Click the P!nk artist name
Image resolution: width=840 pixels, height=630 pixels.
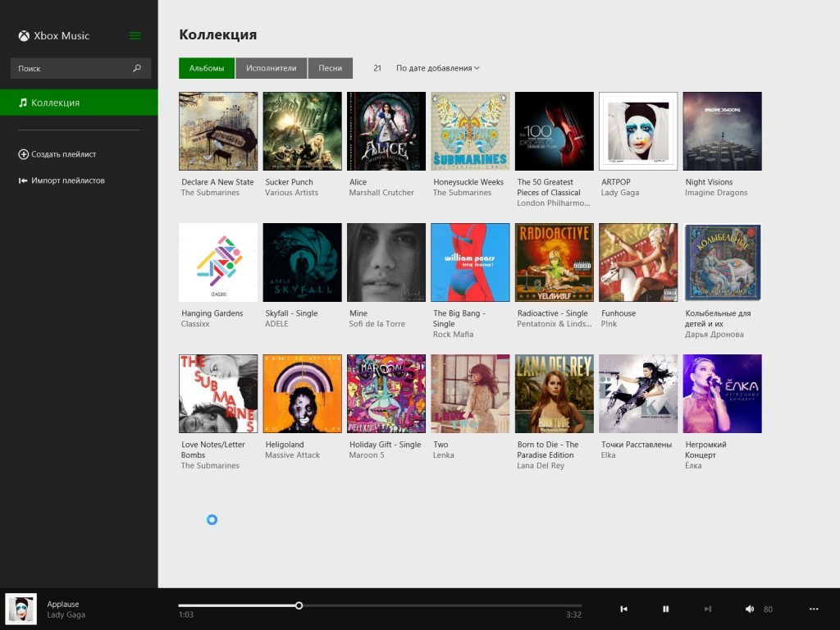click(609, 324)
